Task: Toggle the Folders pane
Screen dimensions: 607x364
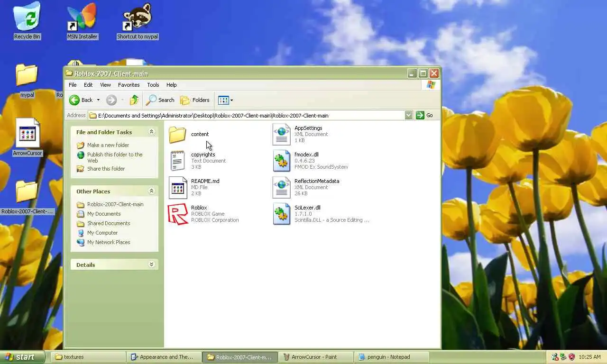Action: click(195, 100)
